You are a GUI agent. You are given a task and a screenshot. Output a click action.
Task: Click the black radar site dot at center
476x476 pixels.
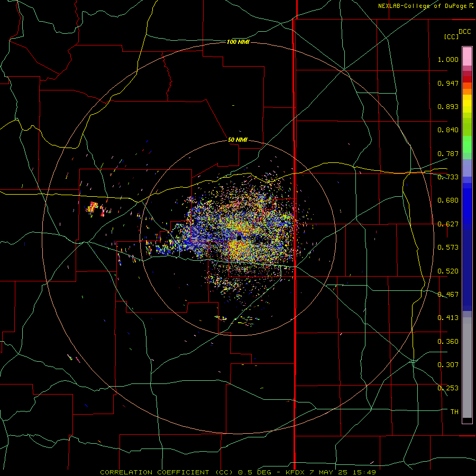pyautogui.click(x=239, y=237)
